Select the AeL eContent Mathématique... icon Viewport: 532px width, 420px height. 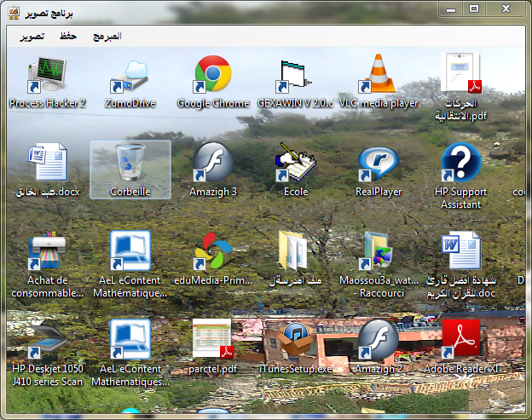(130, 250)
